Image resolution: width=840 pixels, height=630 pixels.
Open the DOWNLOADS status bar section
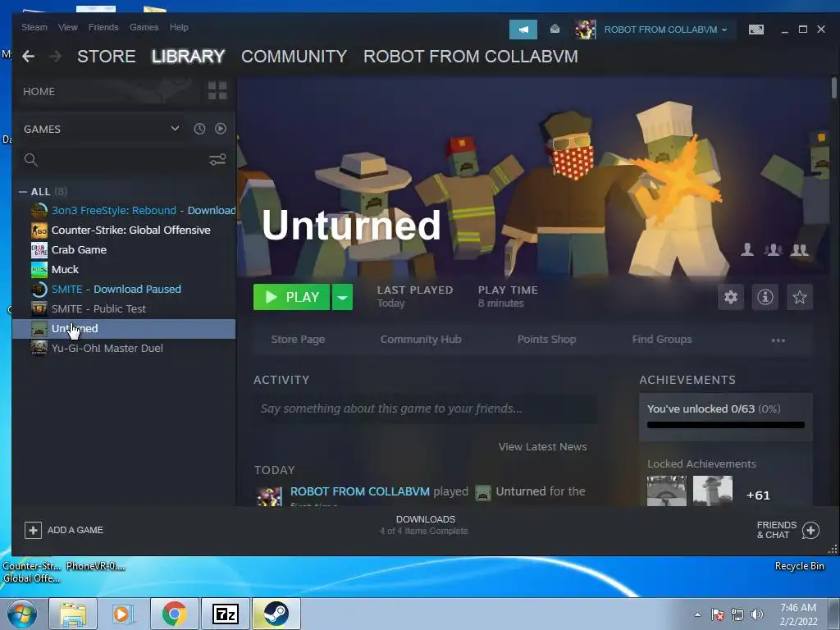[x=425, y=525]
